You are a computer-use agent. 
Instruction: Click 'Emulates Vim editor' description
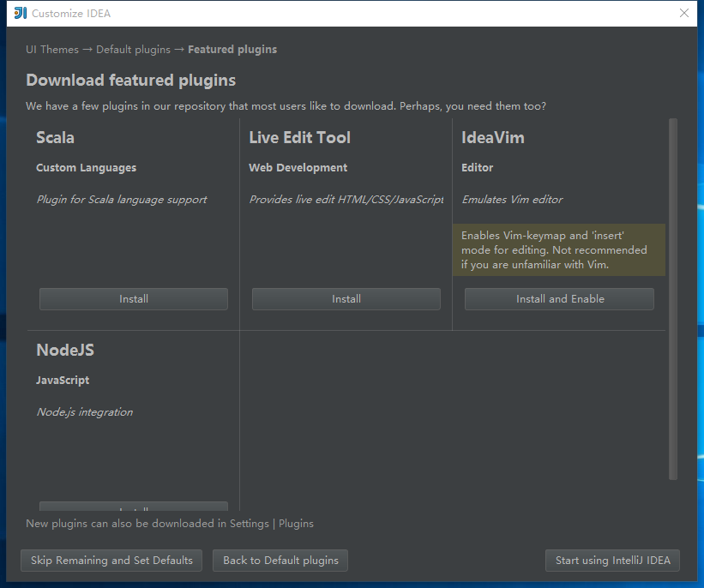(512, 200)
